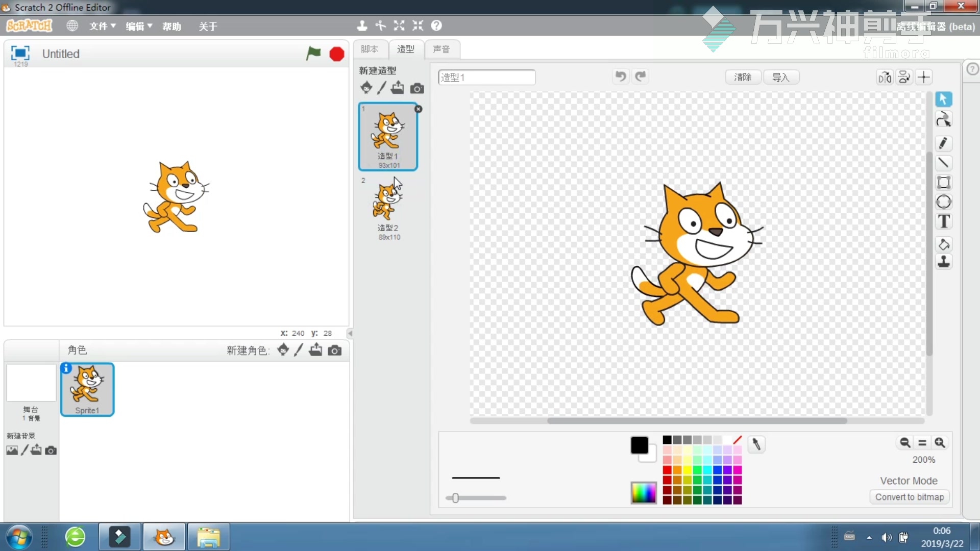Redo paint action
Viewport: 980px width, 551px height.
pyautogui.click(x=640, y=77)
